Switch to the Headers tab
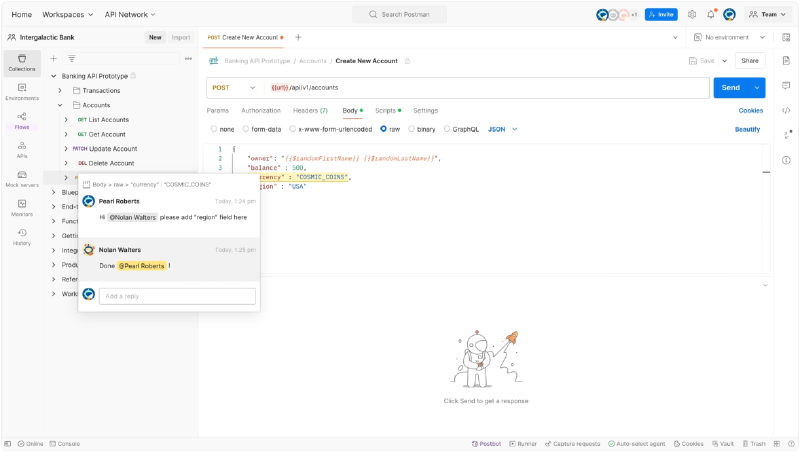The height and width of the screenshot is (452, 800). (310, 110)
